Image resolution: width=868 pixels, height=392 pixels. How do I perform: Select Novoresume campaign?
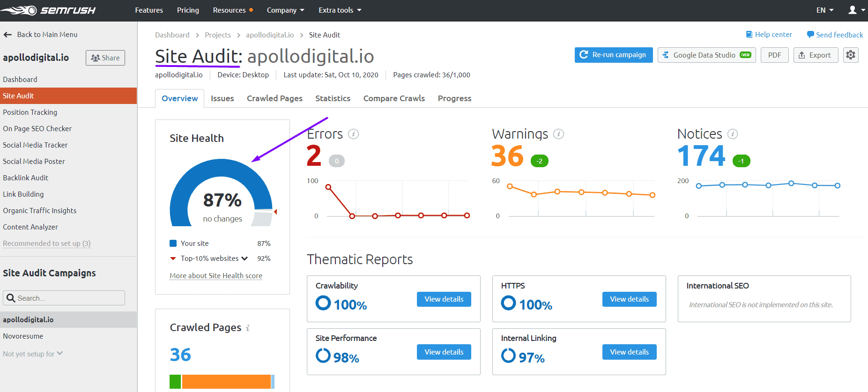click(x=23, y=336)
